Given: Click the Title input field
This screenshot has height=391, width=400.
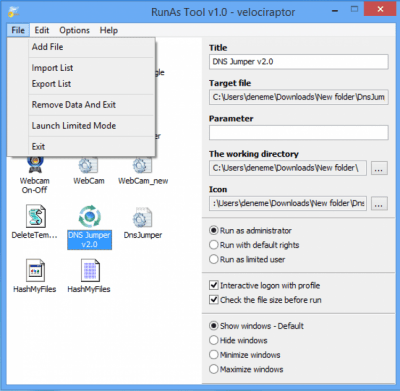Looking at the screenshot, I should click(299, 62).
